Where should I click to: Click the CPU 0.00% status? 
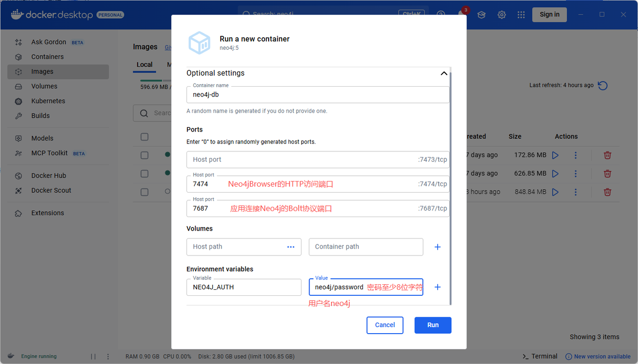coord(177,357)
